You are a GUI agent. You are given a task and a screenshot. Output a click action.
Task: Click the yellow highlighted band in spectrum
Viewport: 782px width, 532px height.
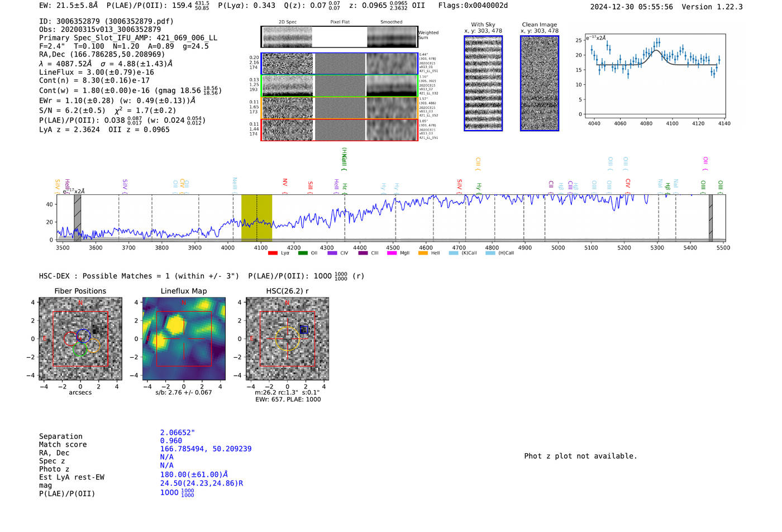point(256,218)
